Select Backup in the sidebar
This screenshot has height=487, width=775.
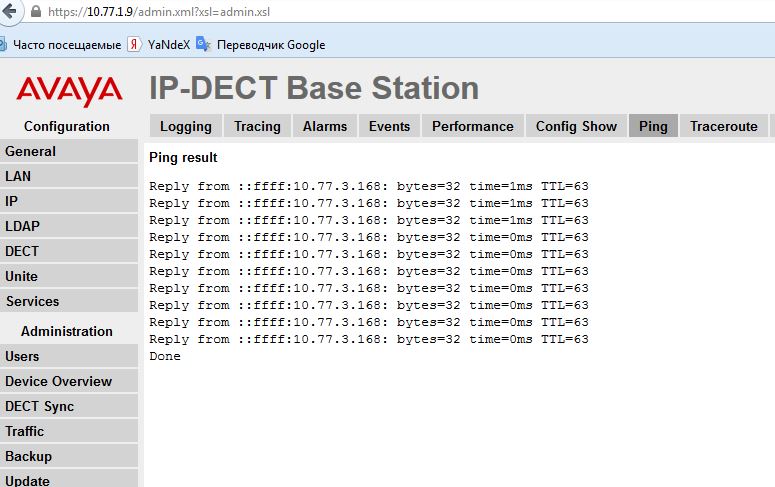coord(69,456)
